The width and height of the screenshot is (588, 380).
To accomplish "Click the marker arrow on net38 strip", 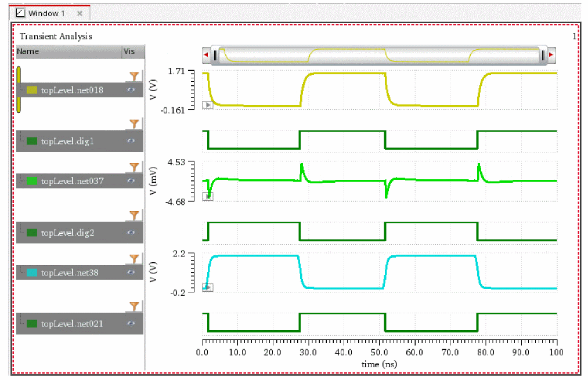I will click(x=208, y=287).
